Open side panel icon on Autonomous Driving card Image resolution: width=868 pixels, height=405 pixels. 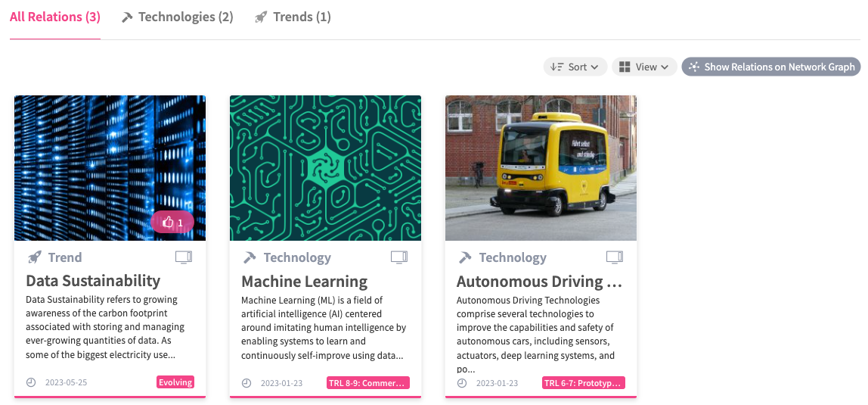point(614,257)
